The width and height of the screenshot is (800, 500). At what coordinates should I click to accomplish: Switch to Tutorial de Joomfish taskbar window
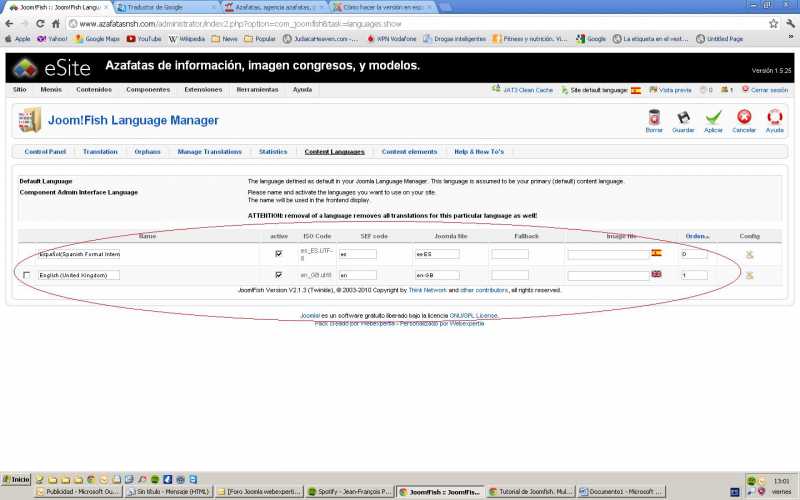click(x=531, y=492)
